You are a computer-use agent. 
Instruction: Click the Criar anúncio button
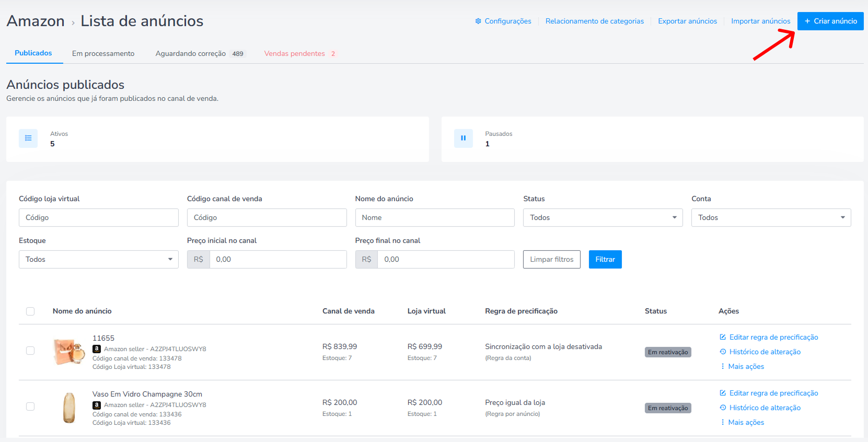pos(830,21)
